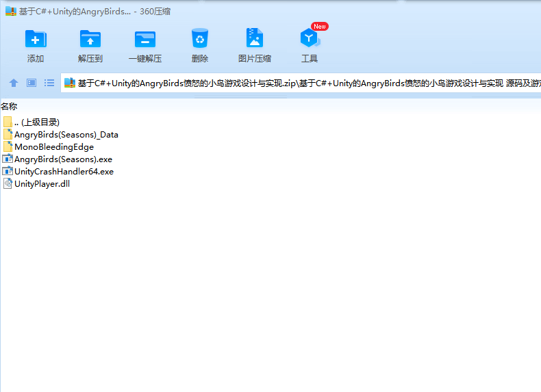
Task: Click the red New badge on 工具
Action: tap(320, 27)
